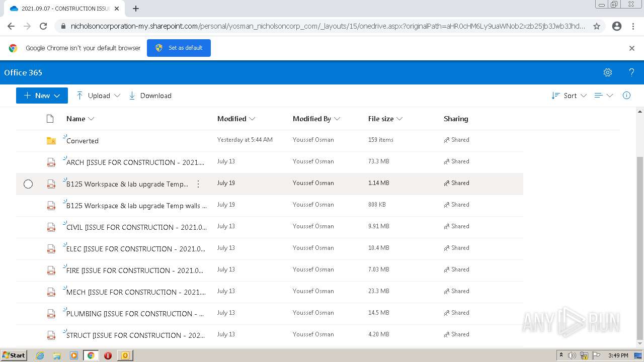The width and height of the screenshot is (644, 362).
Task: Open B125 Workspace Temp walls file
Action: (x=136, y=206)
